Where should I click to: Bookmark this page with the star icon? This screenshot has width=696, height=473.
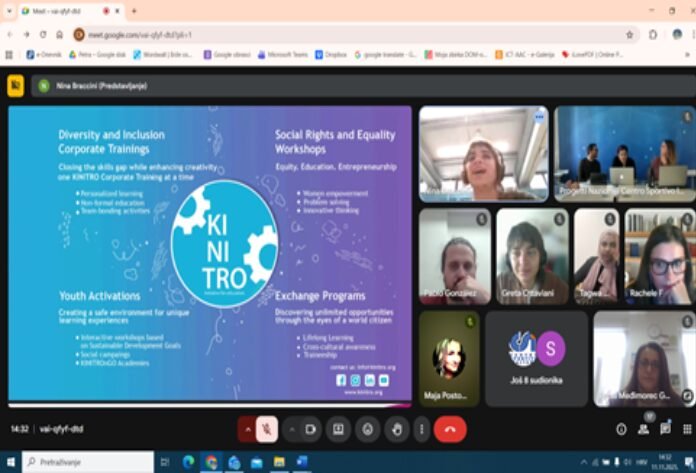tap(629, 34)
